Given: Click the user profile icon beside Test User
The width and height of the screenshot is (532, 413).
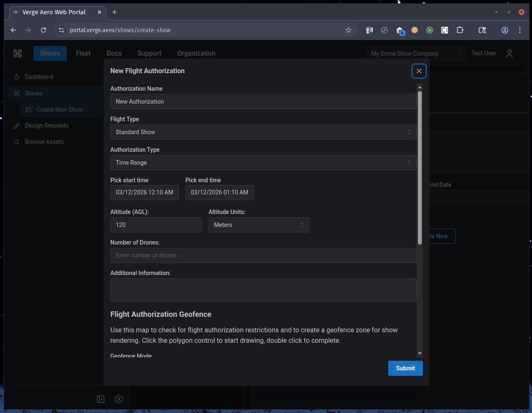Looking at the screenshot, I should (x=509, y=54).
